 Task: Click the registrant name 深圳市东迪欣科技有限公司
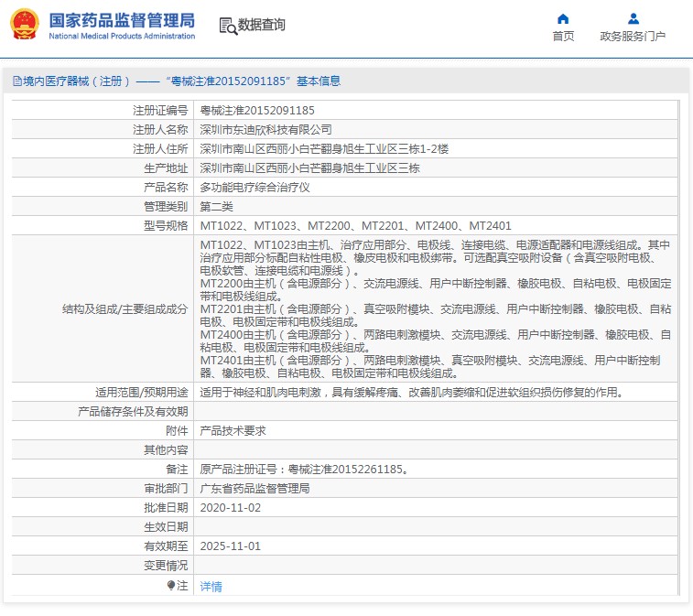pyautogui.click(x=265, y=130)
